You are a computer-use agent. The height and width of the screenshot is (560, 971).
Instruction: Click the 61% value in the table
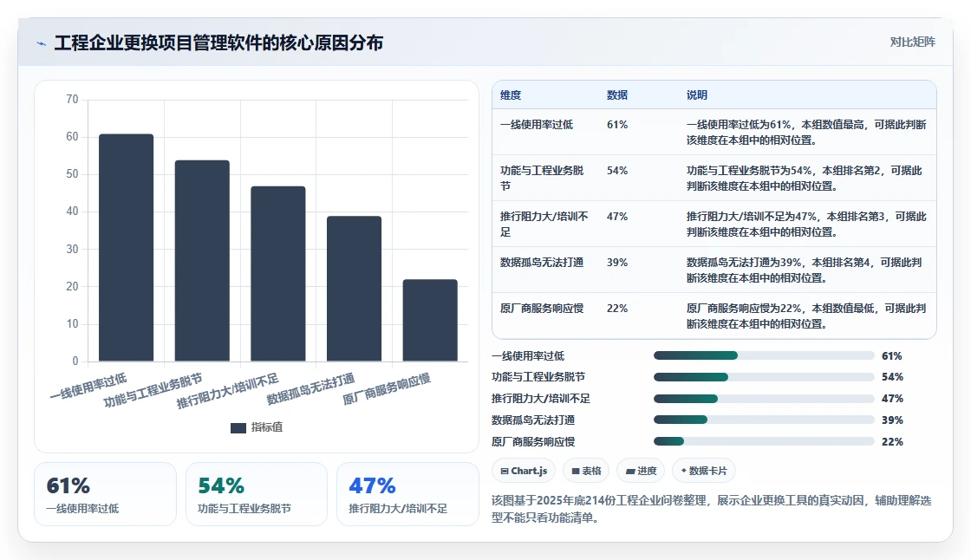(617, 125)
